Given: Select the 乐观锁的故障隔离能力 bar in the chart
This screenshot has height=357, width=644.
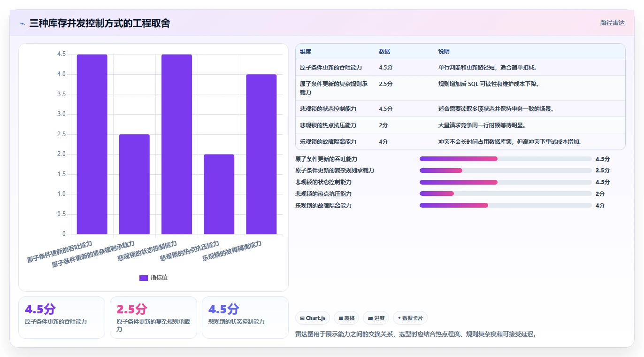Looking at the screenshot, I should tap(261, 154).
